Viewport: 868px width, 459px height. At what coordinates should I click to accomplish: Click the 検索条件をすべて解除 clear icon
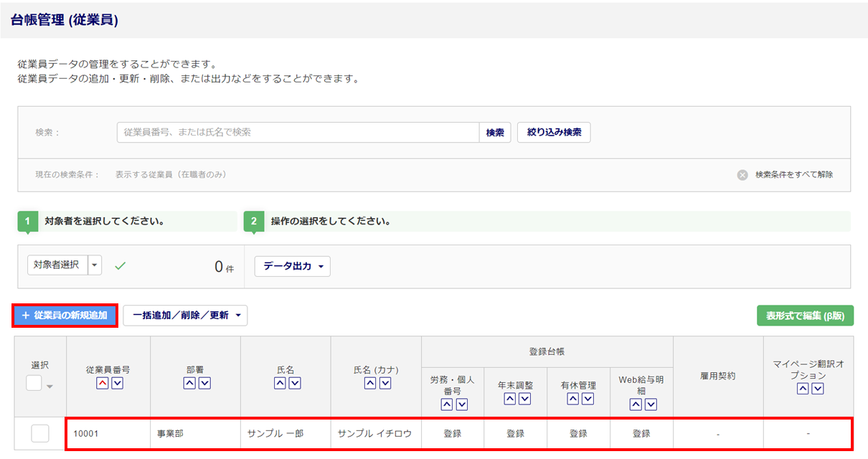(742, 175)
